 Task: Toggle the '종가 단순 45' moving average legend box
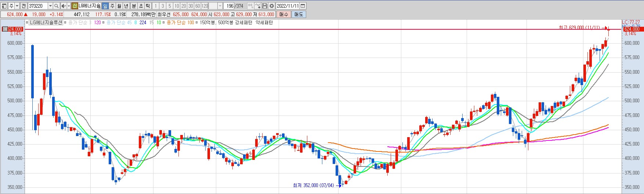tap(103, 22)
